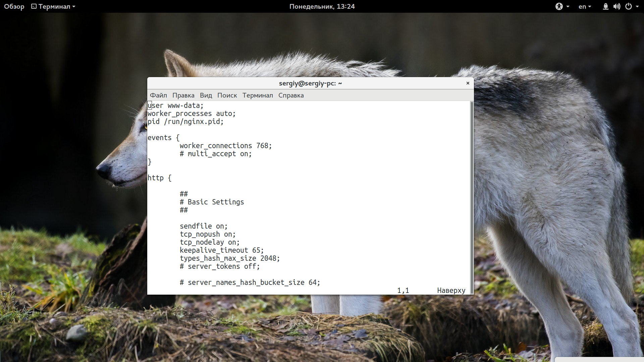The height and width of the screenshot is (362, 644).
Task: Open the clock Понедельник, 13:24
Action: tap(322, 6)
